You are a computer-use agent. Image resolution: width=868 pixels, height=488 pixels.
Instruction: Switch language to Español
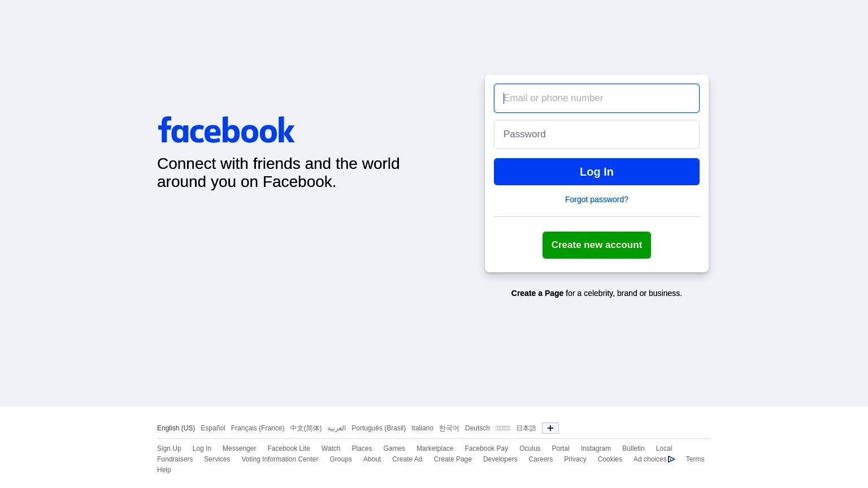[213, 428]
